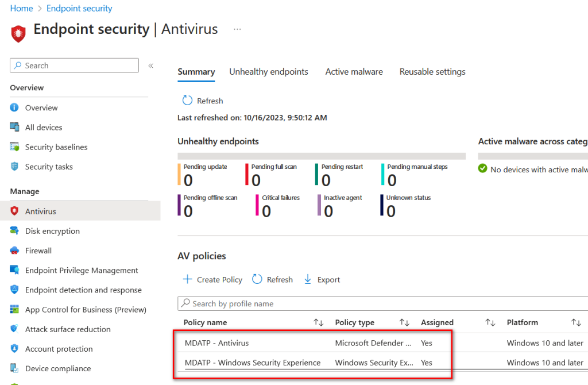Open the Overview info icon item

click(x=14, y=107)
